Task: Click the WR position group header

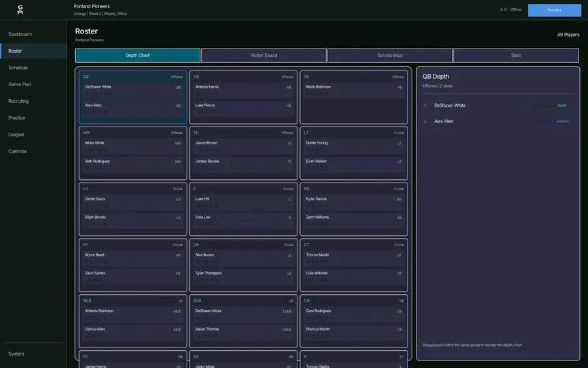Action: pos(86,133)
